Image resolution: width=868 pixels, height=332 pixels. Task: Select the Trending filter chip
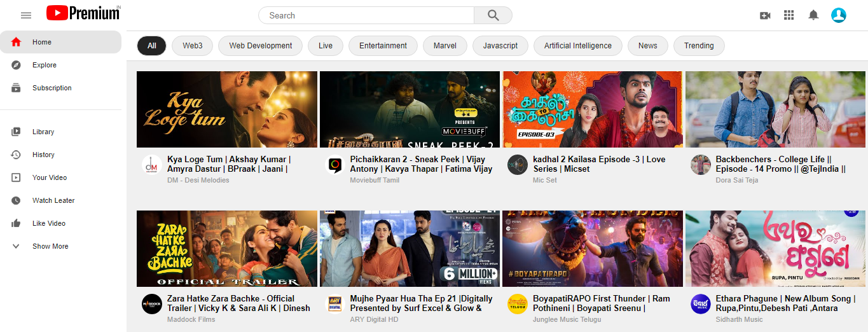(x=699, y=46)
